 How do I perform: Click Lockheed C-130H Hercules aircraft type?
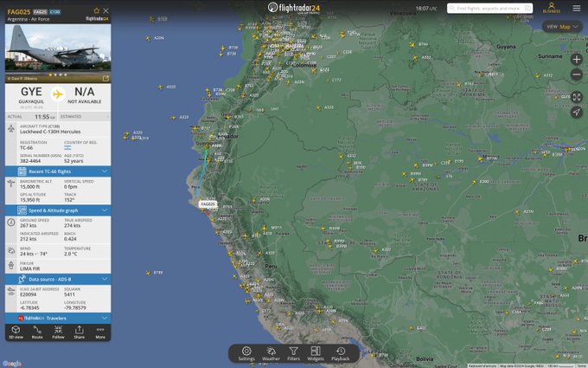[50, 132]
